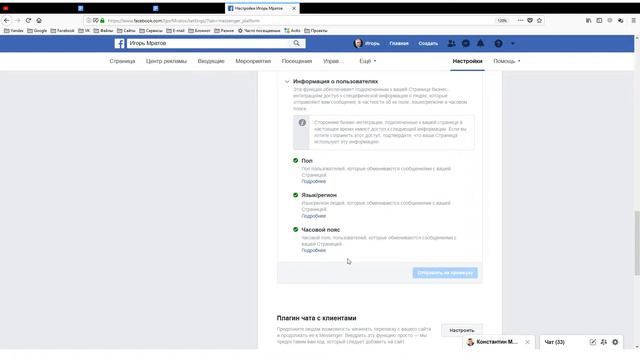
Task: Click the zoom level indicator in address bar
Action: tap(502, 20)
